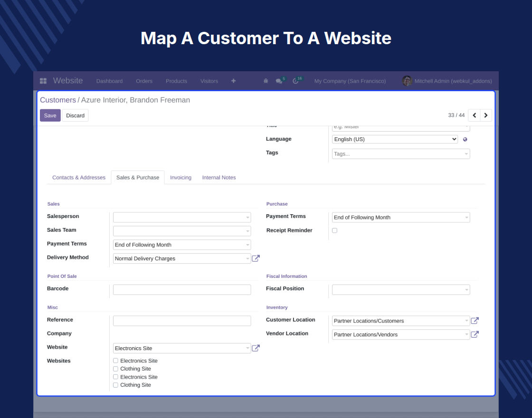Open the activities clock icon

[x=295, y=81]
